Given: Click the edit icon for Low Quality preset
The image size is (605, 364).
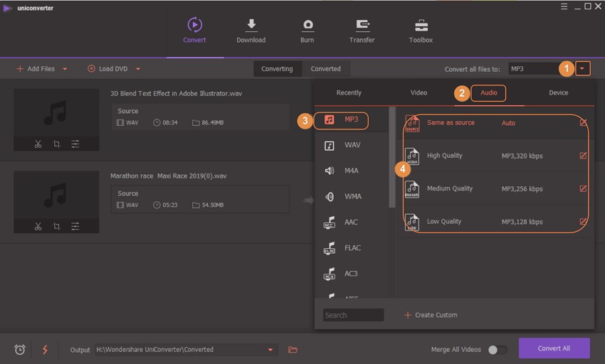Looking at the screenshot, I should pos(583,222).
